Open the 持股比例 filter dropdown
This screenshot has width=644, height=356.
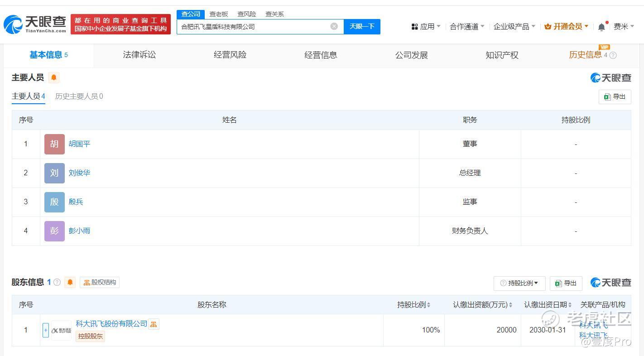pyautogui.click(x=519, y=283)
